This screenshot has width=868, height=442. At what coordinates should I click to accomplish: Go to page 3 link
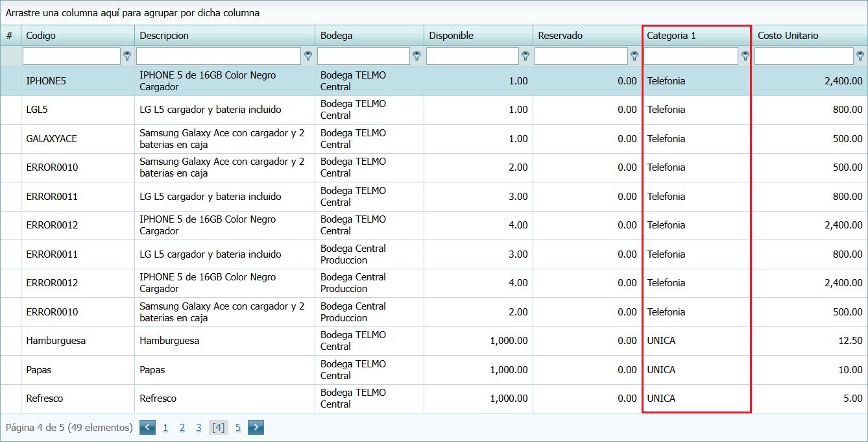click(199, 428)
